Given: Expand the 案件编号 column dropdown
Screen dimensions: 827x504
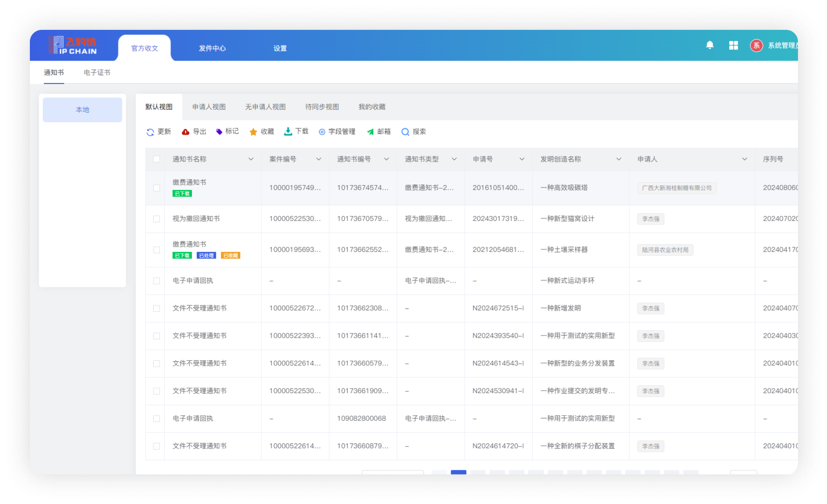Looking at the screenshot, I should tap(319, 159).
